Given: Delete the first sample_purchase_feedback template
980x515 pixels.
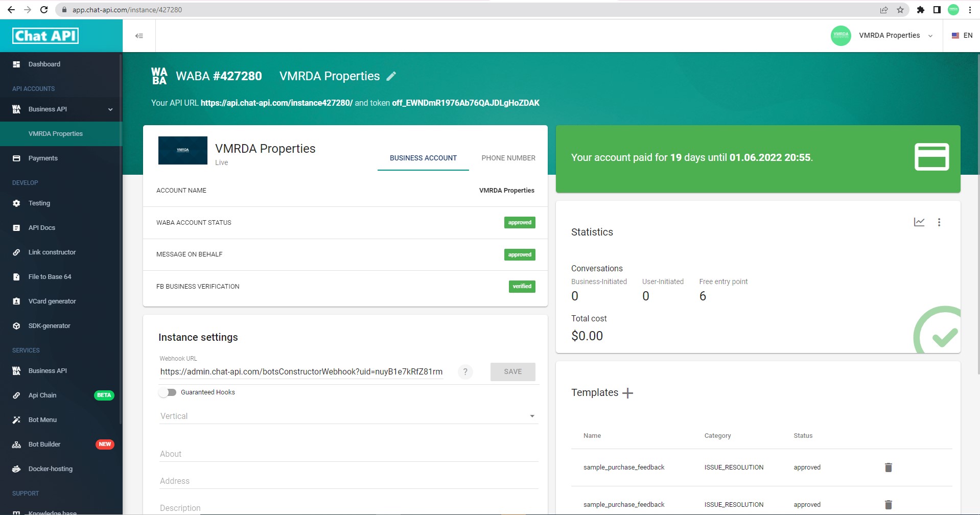Looking at the screenshot, I should click(x=889, y=467).
